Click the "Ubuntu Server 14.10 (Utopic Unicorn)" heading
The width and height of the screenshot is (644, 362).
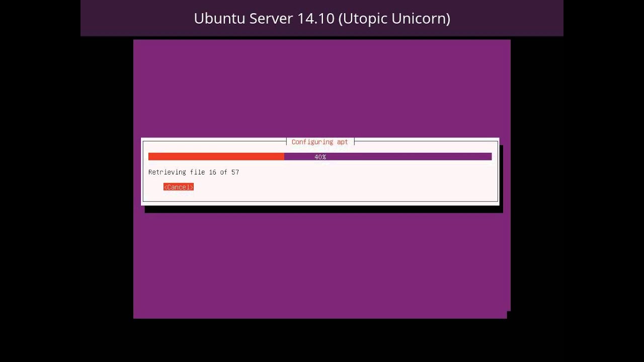pos(322,18)
